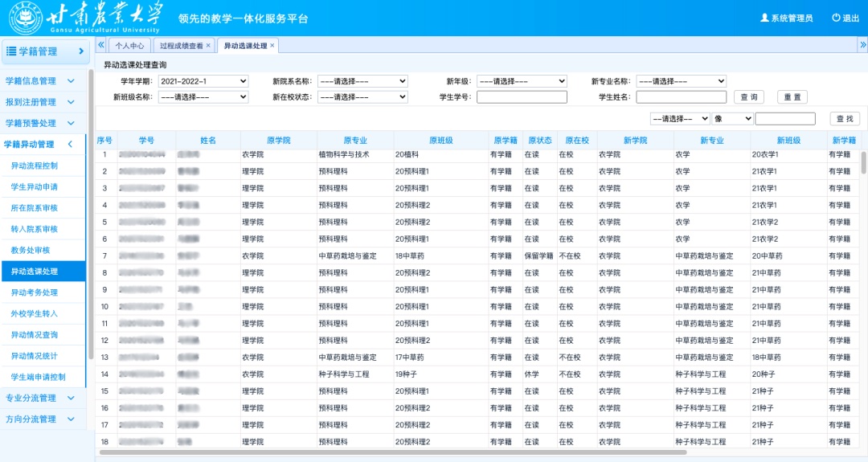The image size is (868, 462).
Task: Close the 过程成绩查看 tab
Action: 208,46
